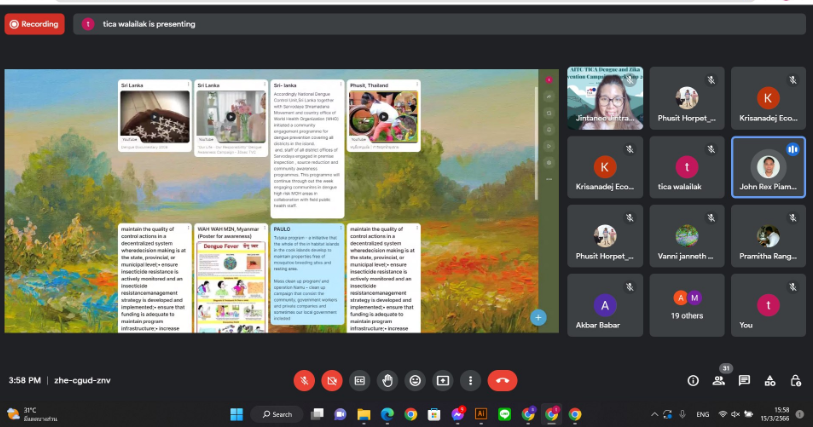Open the emoji reactions panel
This screenshot has width=813, height=427.
coord(415,380)
